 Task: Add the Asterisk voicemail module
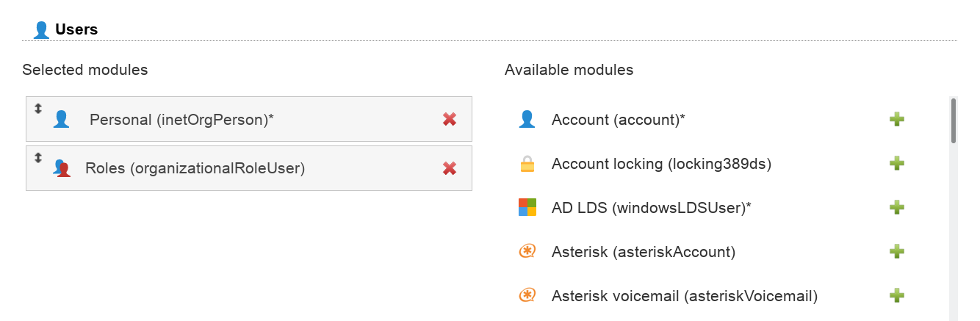[896, 295]
